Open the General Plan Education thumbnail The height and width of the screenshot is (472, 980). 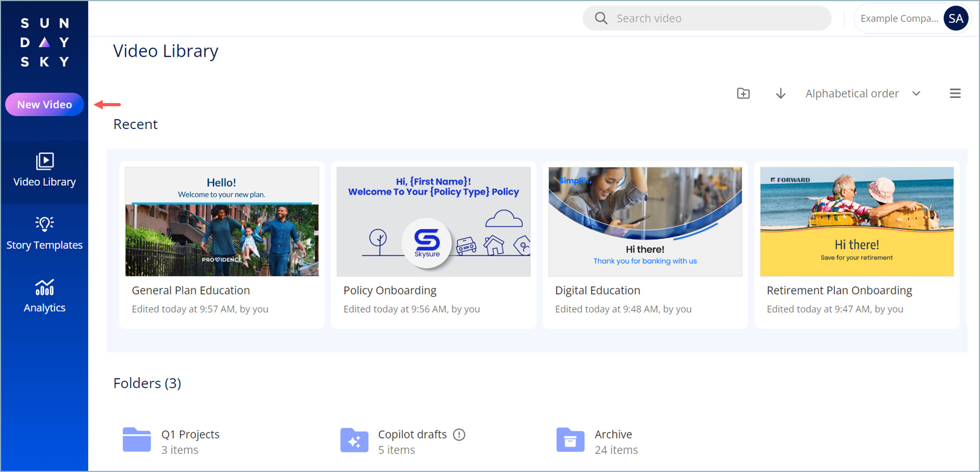222,222
